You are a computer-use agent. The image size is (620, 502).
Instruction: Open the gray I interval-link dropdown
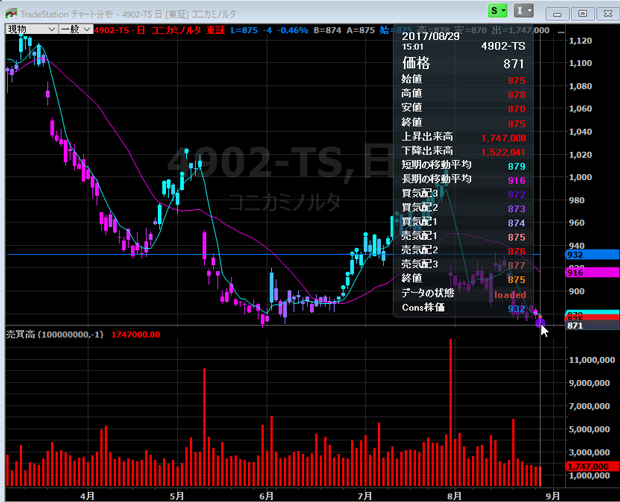click(524, 11)
